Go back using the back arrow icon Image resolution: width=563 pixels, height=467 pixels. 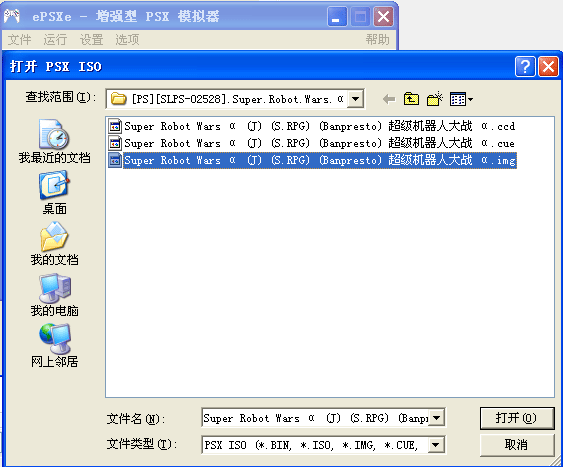[x=389, y=99]
